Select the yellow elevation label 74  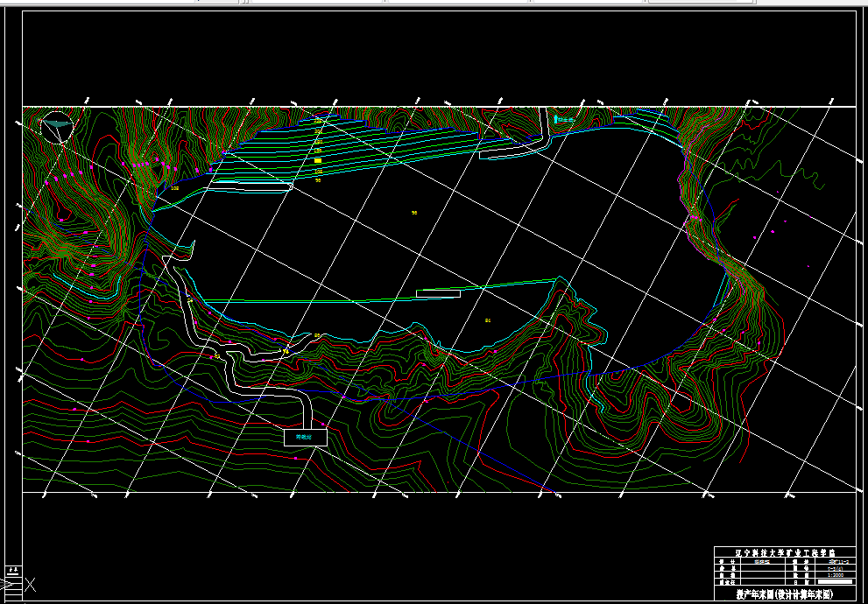286,351
